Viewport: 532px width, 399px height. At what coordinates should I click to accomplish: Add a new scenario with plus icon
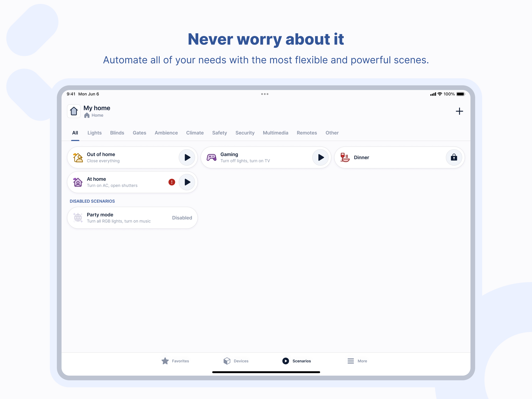[459, 111]
